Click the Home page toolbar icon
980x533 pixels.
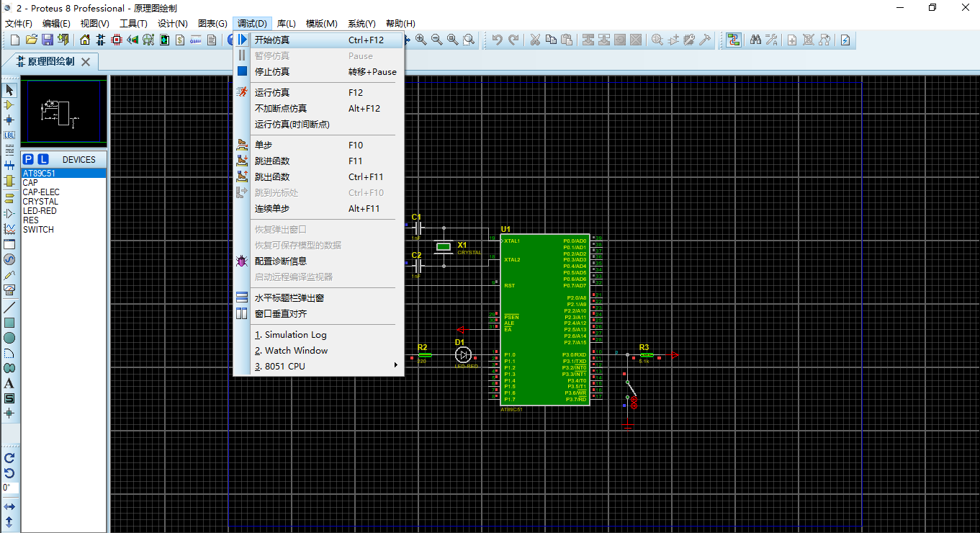click(85, 40)
